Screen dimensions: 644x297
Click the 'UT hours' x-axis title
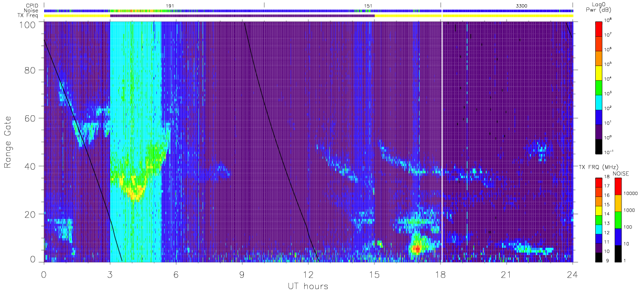click(x=308, y=287)
